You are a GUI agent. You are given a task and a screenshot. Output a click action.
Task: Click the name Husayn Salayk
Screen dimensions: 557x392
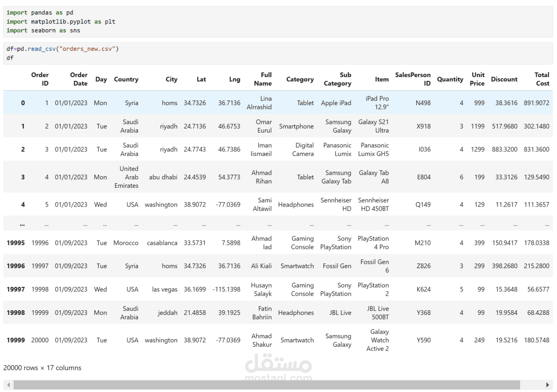click(x=261, y=290)
